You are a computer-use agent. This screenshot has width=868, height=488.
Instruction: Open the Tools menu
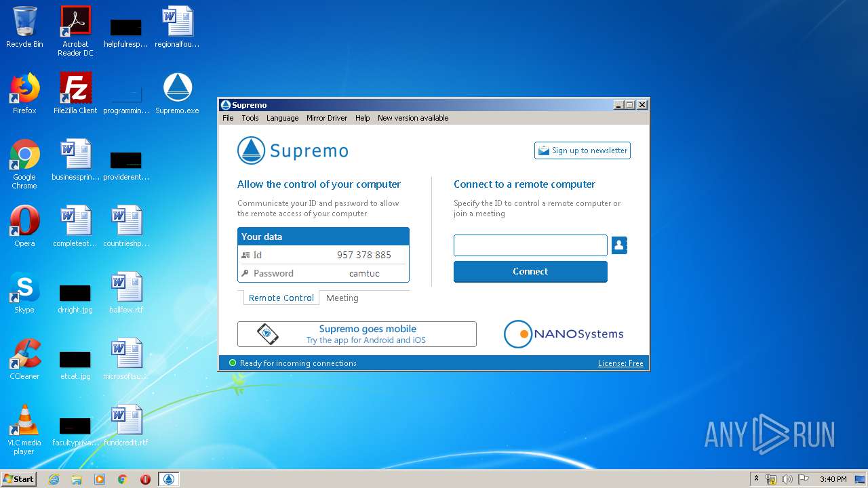pos(250,118)
